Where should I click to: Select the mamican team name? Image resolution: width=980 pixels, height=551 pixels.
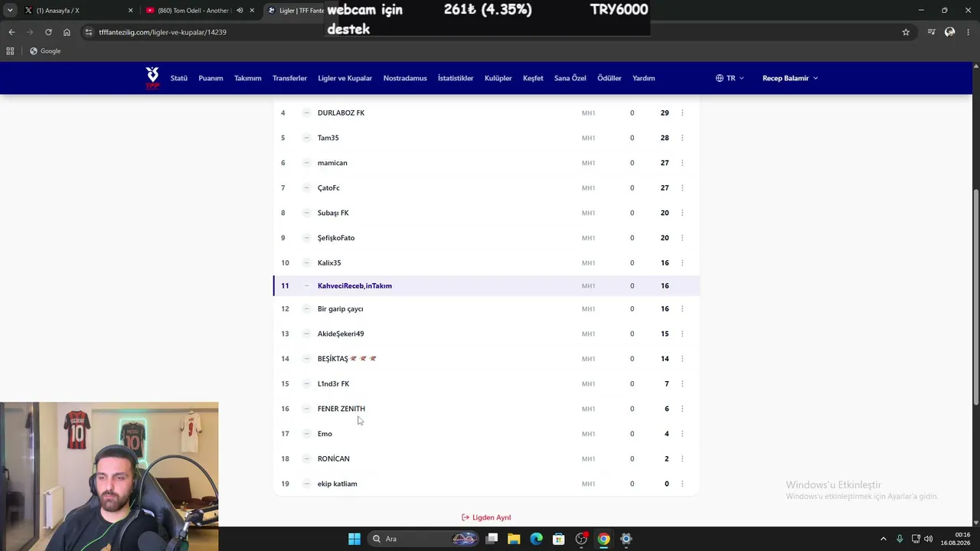[332, 162]
